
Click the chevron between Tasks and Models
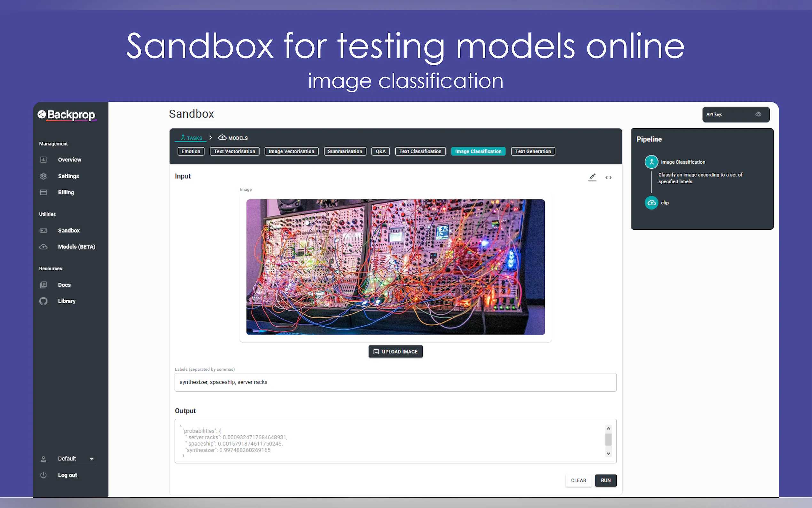click(210, 138)
